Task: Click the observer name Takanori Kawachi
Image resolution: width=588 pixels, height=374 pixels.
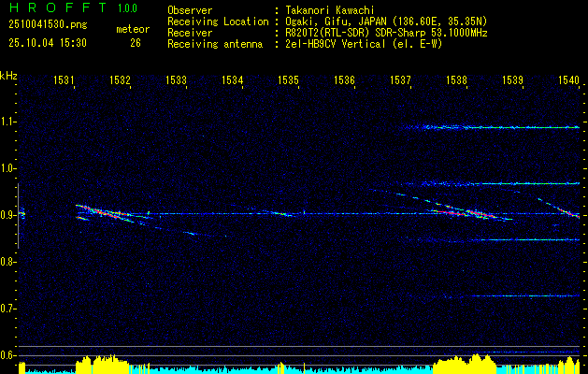Action: (329, 10)
